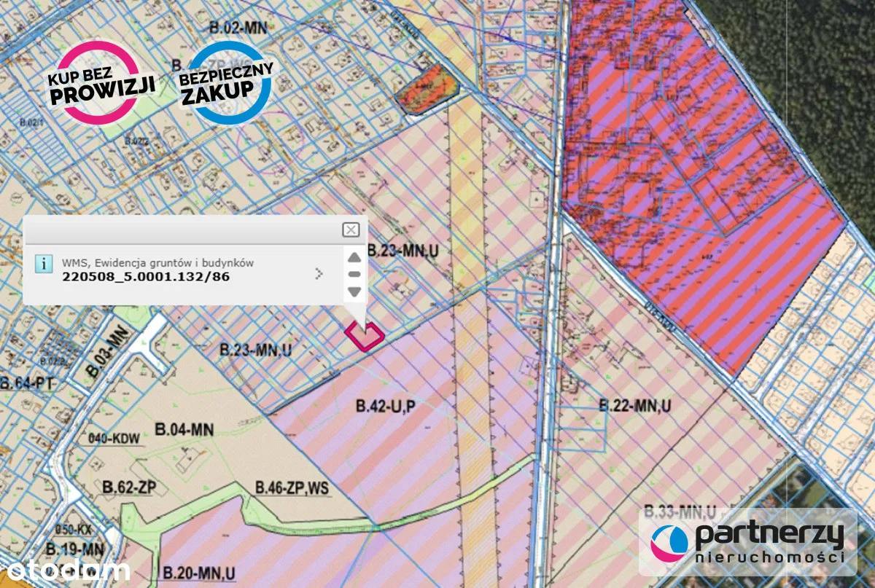Close the parcel info popup
Viewport: 875px width, 588px height.
click(x=351, y=230)
